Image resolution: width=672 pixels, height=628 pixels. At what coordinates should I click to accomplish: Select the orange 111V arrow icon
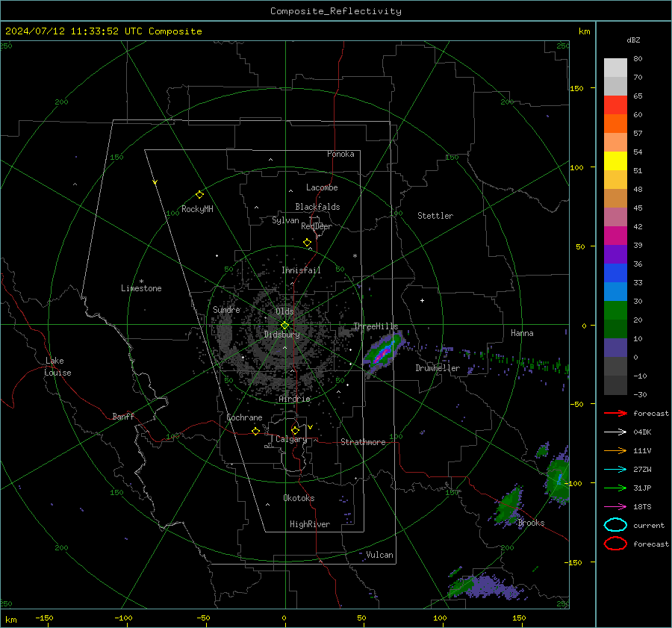point(615,450)
